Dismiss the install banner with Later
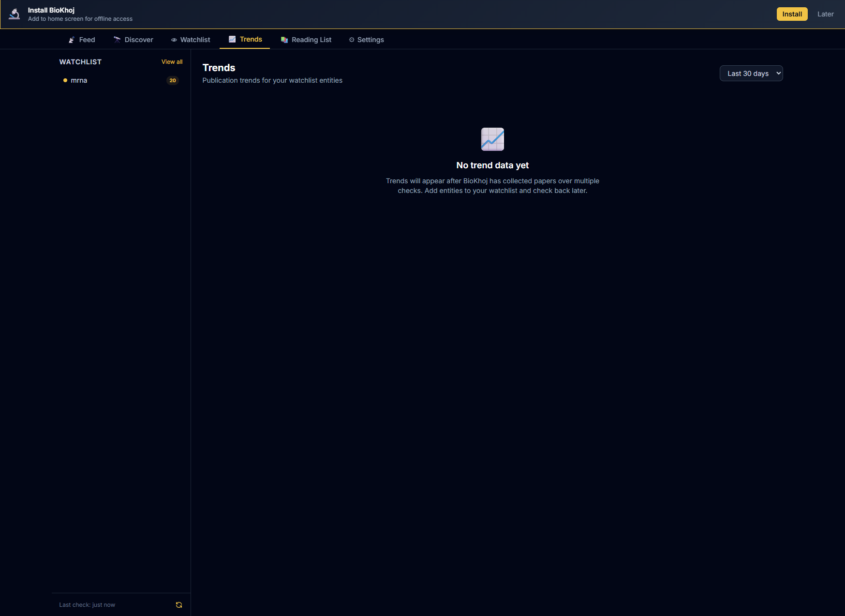This screenshot has height=616, width=845. (826, 14)
